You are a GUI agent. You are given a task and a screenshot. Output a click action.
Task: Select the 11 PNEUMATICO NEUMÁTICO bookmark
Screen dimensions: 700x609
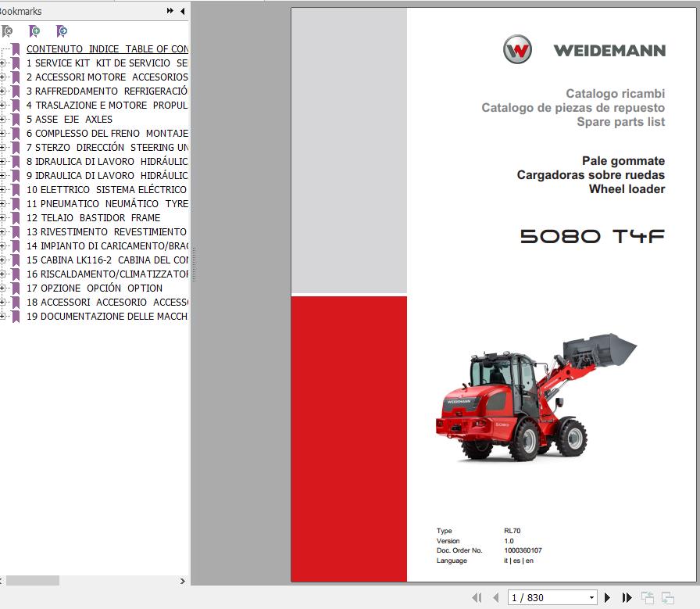pos(107,204)
